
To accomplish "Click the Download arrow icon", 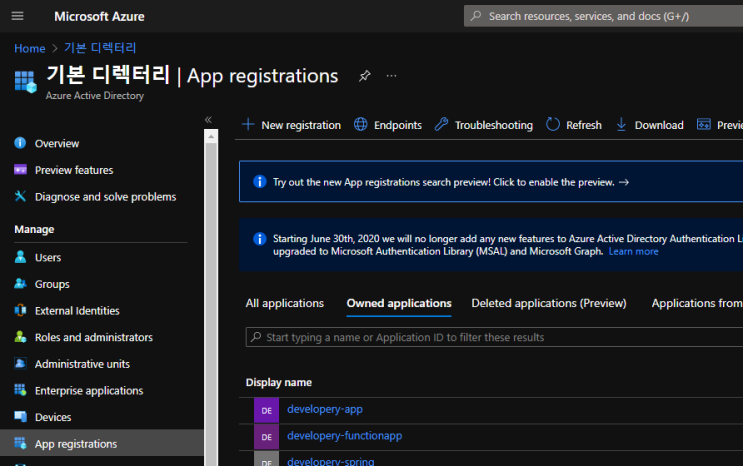I will (621, 124).
